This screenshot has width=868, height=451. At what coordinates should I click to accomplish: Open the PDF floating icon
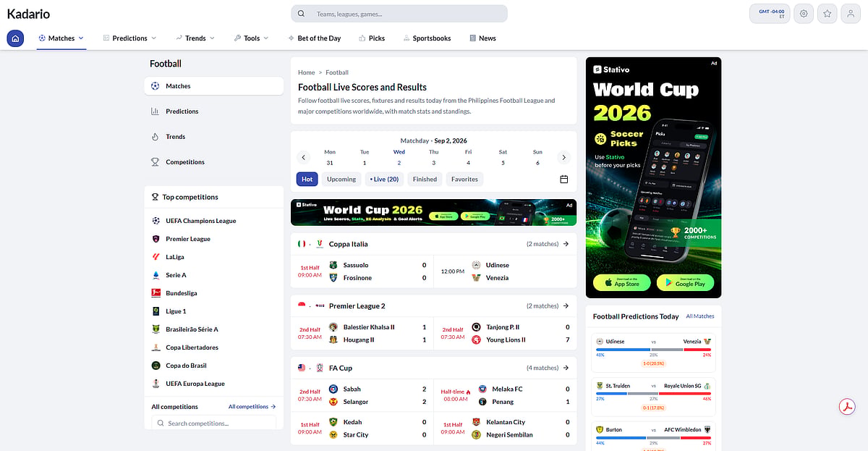click(x=847, y=407)
